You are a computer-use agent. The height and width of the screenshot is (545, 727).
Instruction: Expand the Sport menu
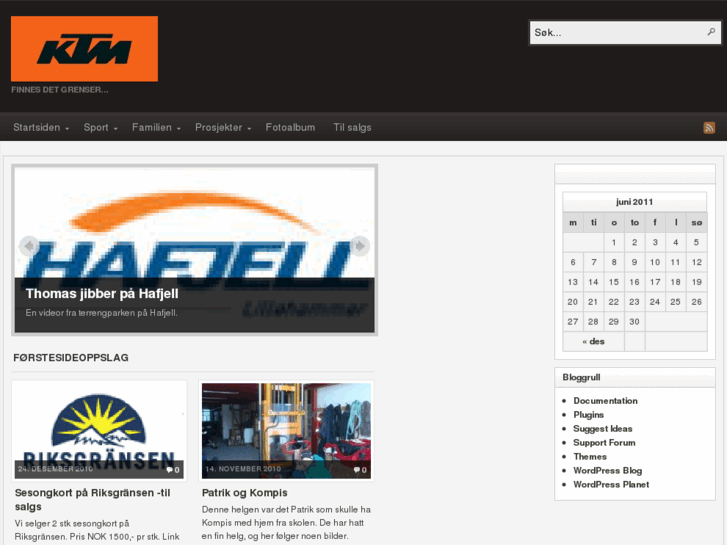[x=101, y=128]
